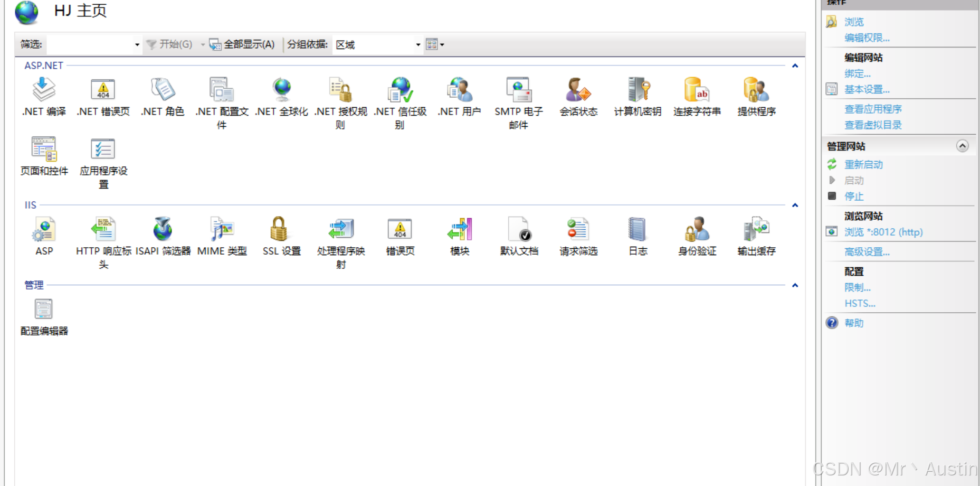980x486 pixels.
Task: Click the green restart arrows icon
Action: (x=832, y=164)
